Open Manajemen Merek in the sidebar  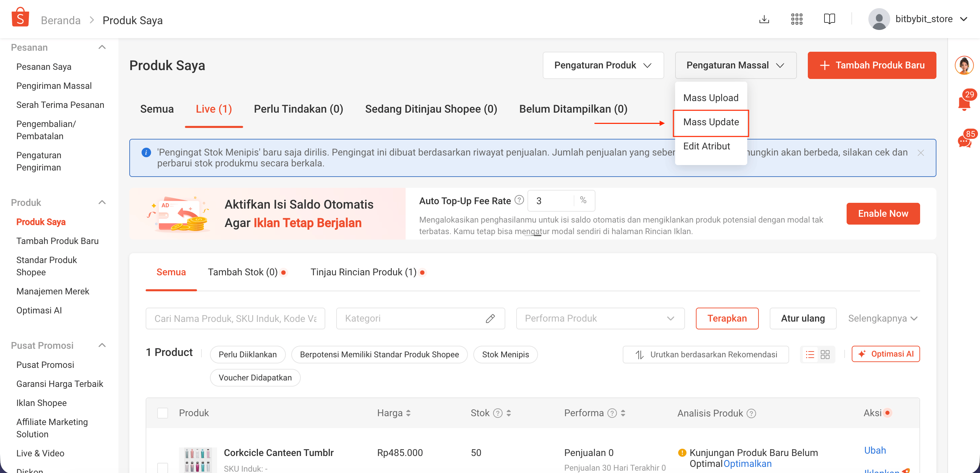pos(52,292)
